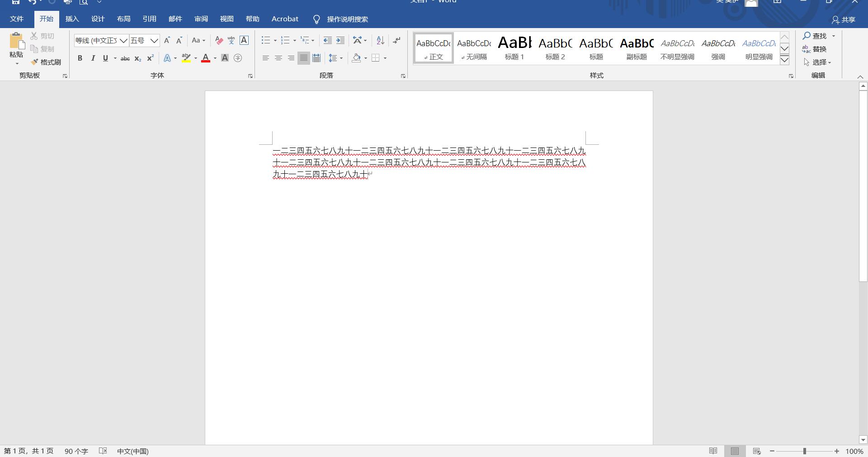Viewport: 868px width, 457px height.
Task: Switch to the 设计 (Design) tab
Action: [98, 19]
